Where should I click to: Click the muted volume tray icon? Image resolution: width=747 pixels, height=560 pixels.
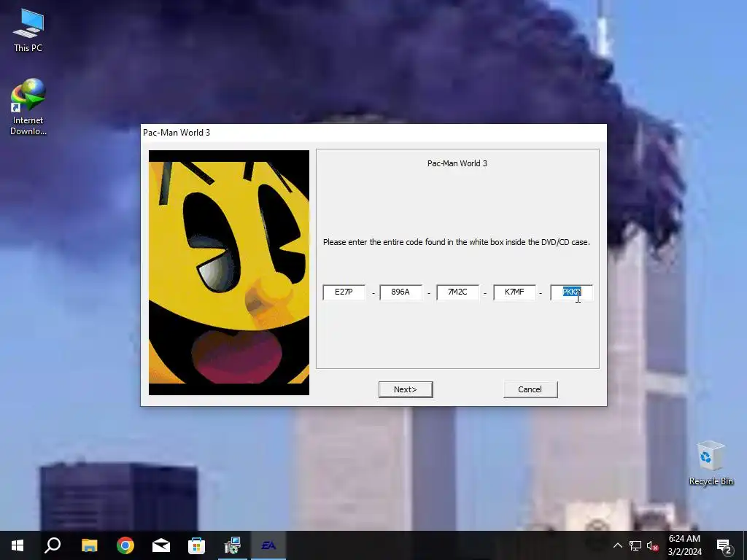[x=653, y=545]
